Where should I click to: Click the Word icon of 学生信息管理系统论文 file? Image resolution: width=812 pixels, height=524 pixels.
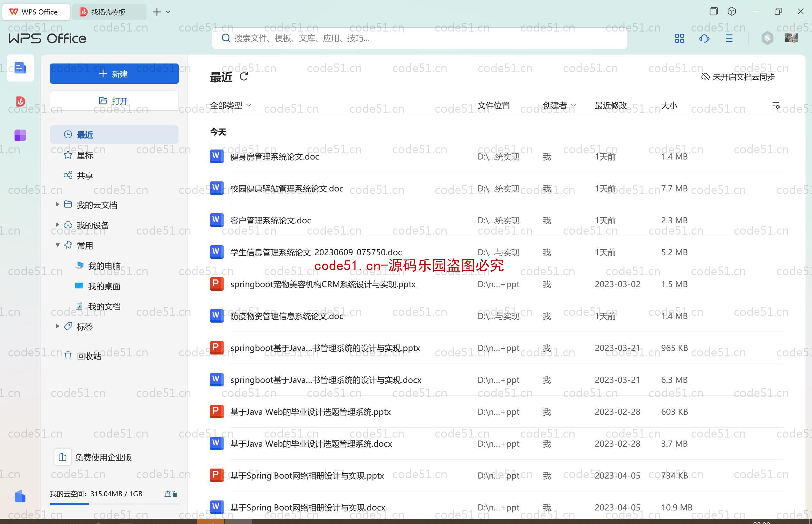click(217, 252)
